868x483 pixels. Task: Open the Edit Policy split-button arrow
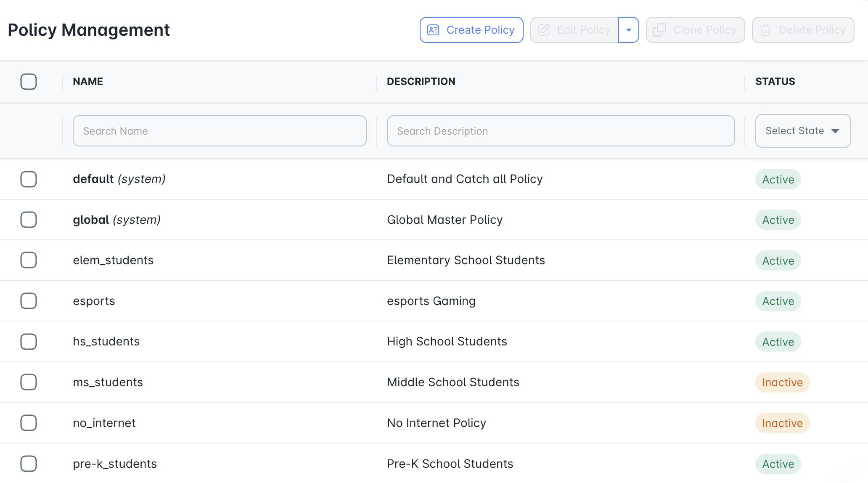coord(629,30)
